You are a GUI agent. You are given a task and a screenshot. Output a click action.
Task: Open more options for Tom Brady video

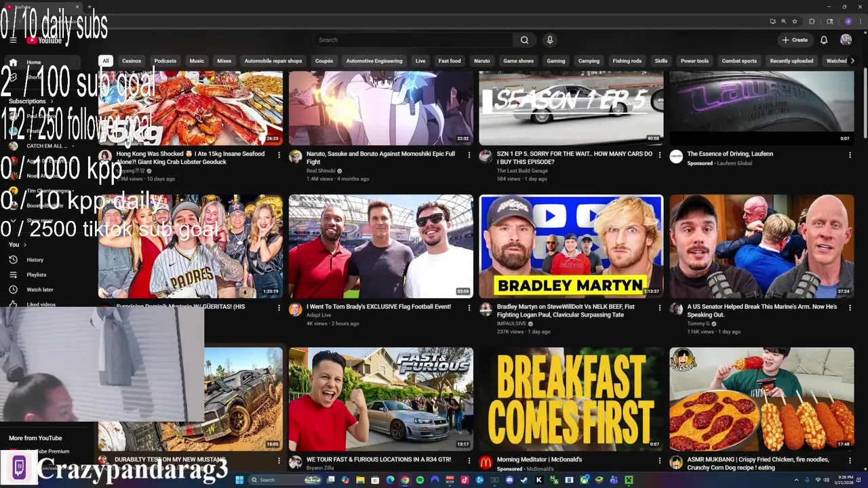pos(469,308)
